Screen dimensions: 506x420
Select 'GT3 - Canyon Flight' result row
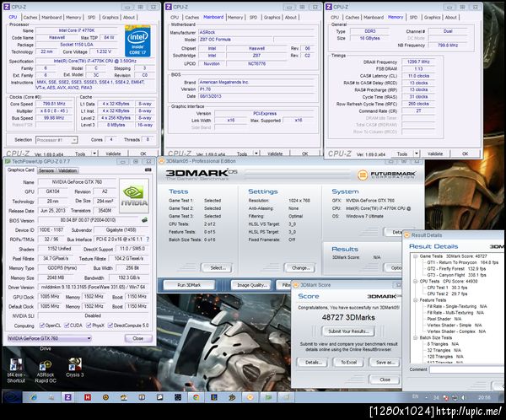(456, 275)
